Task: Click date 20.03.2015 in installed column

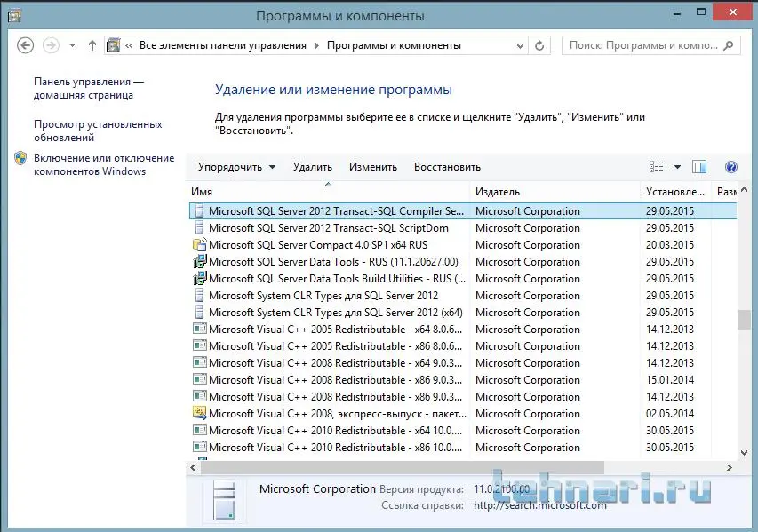Action: (669, 245)
